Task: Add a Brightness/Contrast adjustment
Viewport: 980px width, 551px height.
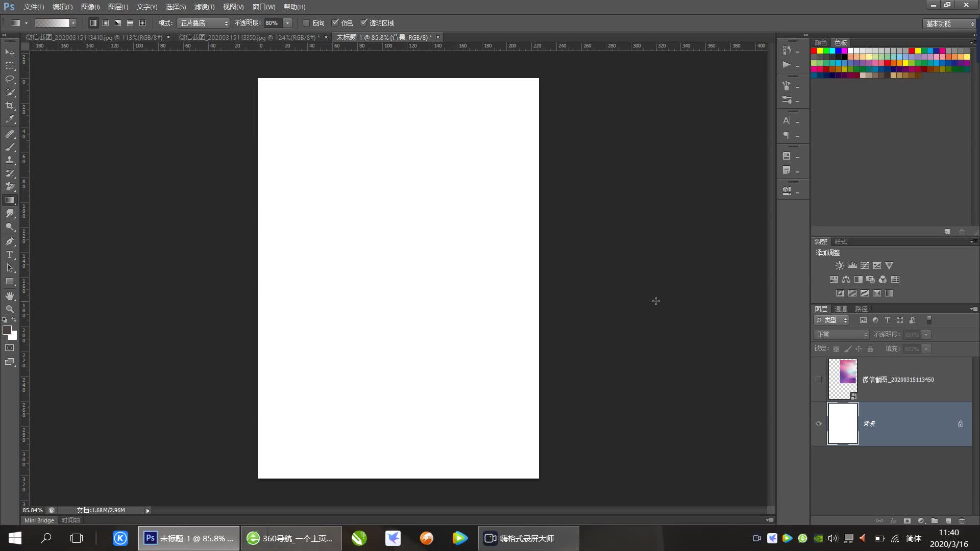Action: pyautogui.click(x=840, y=266)
